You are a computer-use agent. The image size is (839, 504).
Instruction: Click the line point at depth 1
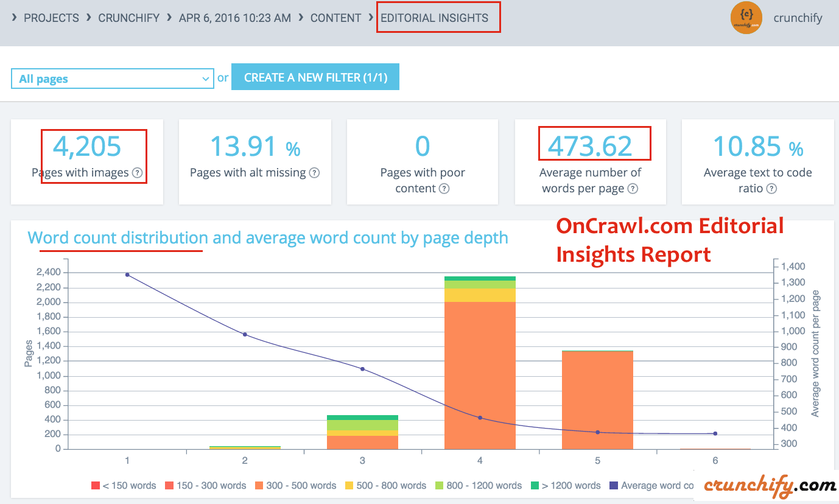point(127,275)
